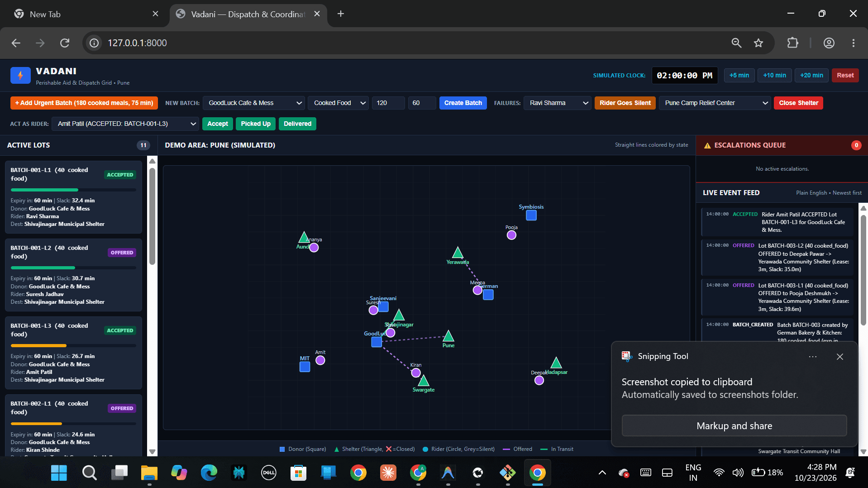Image resolution: width=868 pixels, height=488 pixels.
Task: Click the Active Lots panel scrollbar thumb
Action: [153, 216]
